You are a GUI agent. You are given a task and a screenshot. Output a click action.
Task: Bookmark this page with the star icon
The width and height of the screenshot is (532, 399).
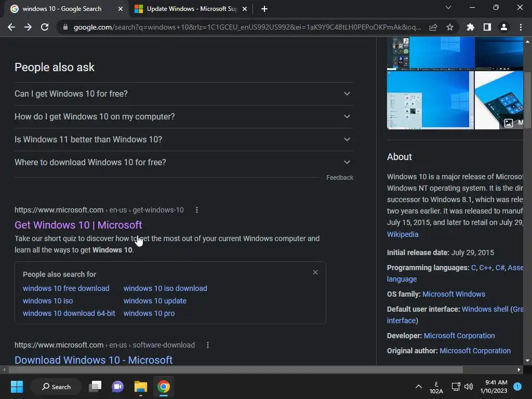[449, 27]
